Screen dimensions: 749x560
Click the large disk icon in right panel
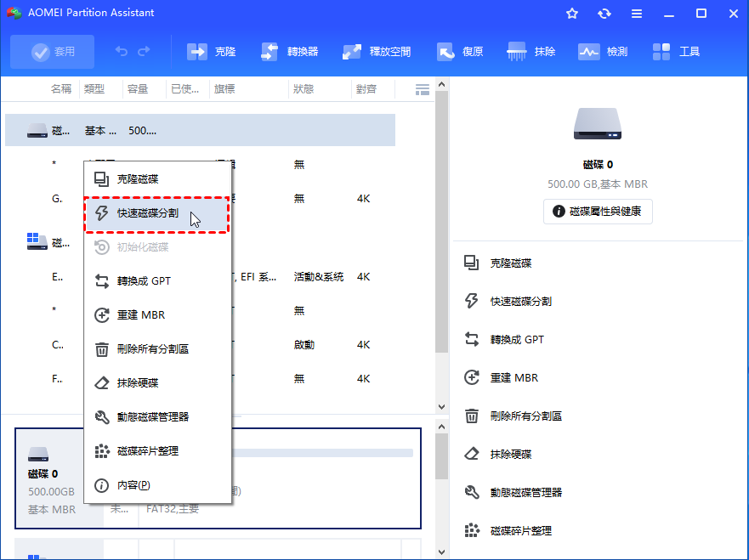tap(598, 124)
